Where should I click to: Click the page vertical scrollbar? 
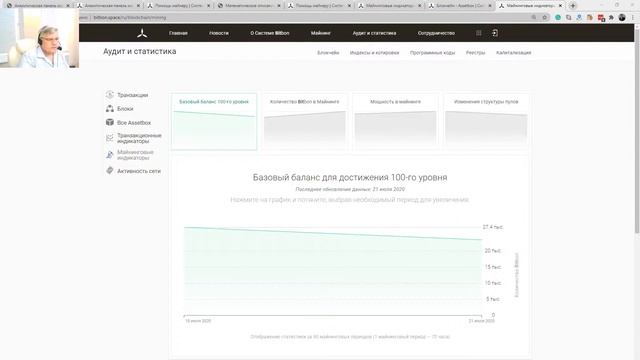pyautogui.click(x=637, y=131)
